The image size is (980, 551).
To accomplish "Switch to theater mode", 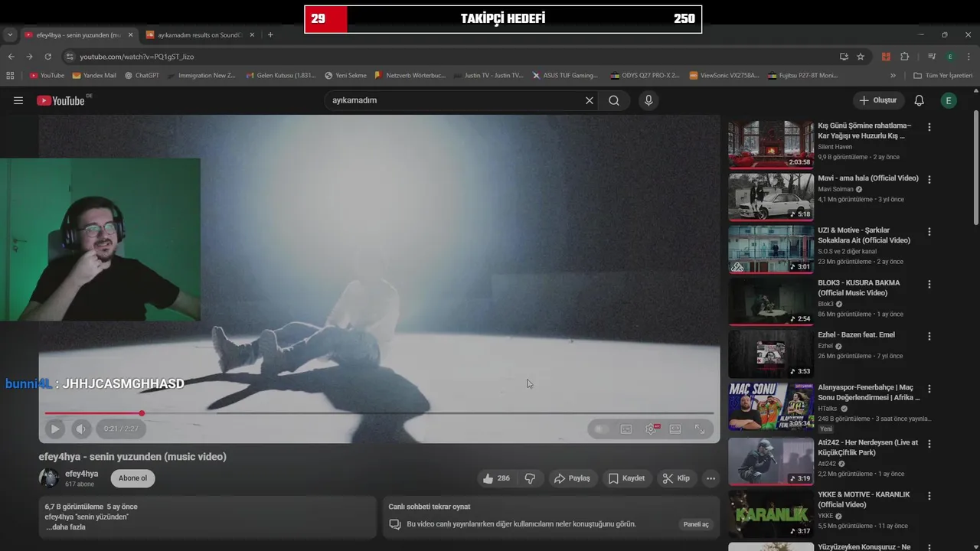I will point(675,429).
